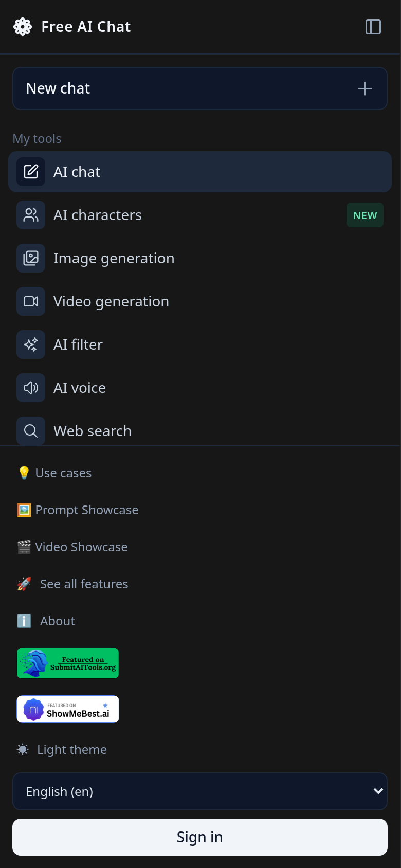This screenshot has height=868, width=401.
Task: Click the sun icon for Light theme
Action: click(x=23, y=749)
